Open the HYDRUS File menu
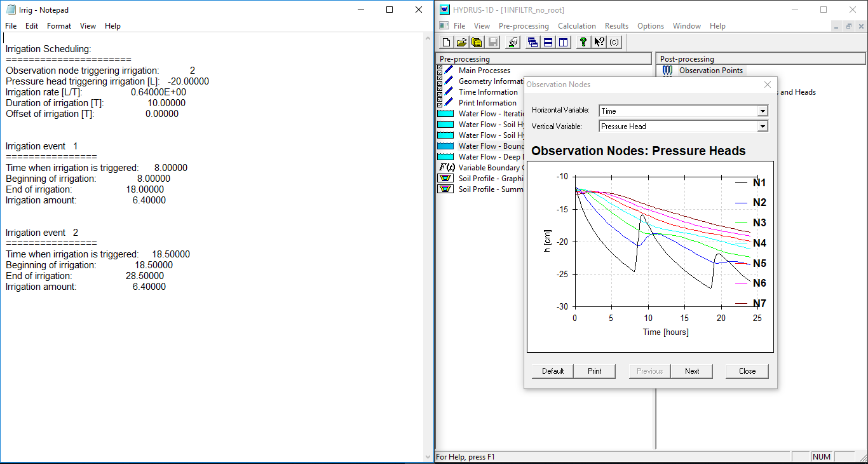Viewport: 868px width, 464px height. point(459,26)
